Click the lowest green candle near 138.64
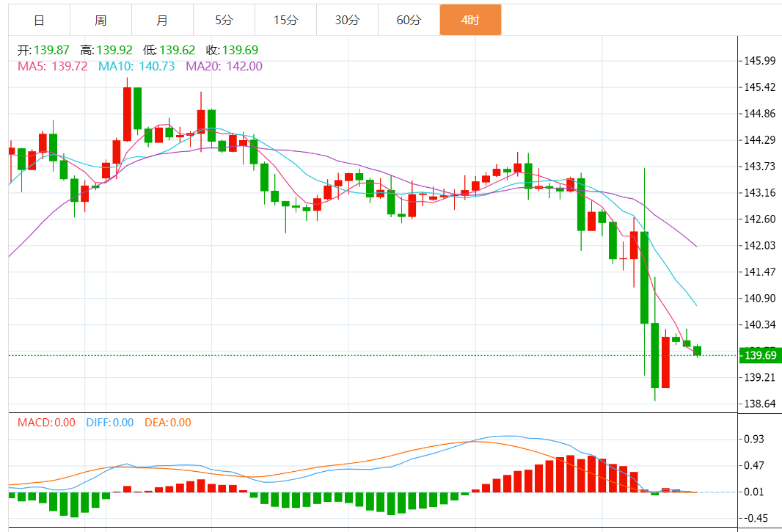This screenshot has width=782, height=532. click(655, 355)
